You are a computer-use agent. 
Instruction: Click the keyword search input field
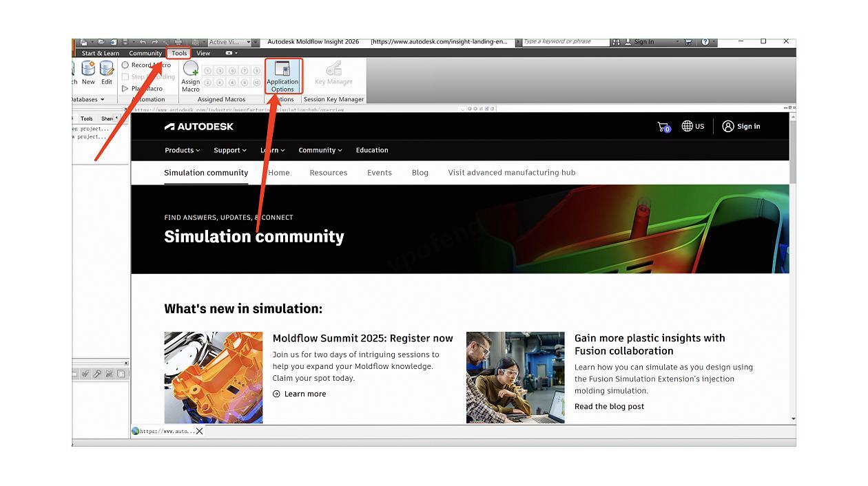[x=565, y=42]
